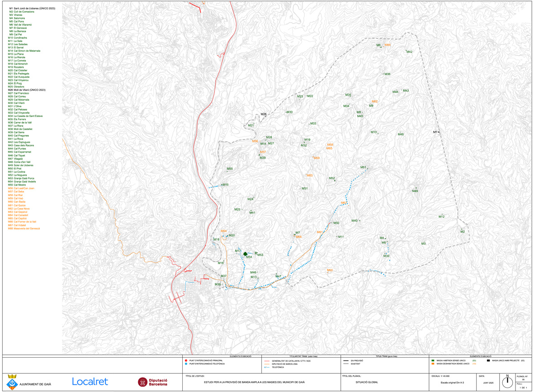Select list entry 'M34 La Caseta de Sant Esteve'
Image resolution: width=534 pixels, height=392 pixels.
click(25, 116)
